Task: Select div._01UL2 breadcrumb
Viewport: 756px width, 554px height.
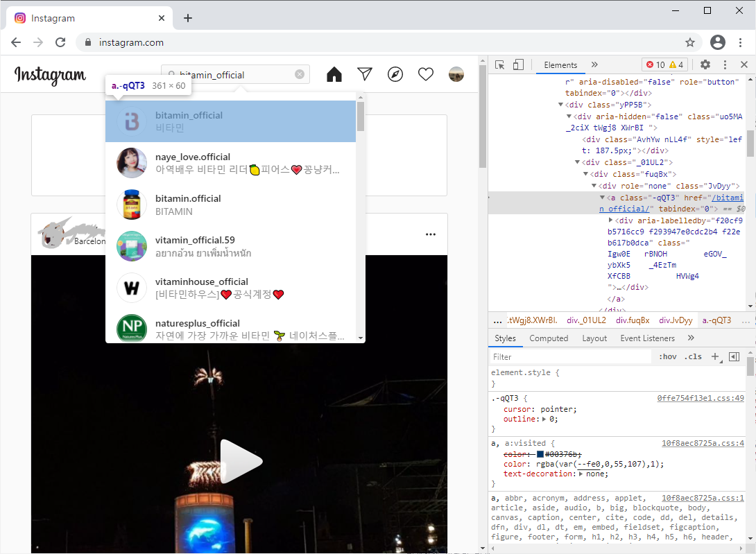Action: tap(586, 320)
